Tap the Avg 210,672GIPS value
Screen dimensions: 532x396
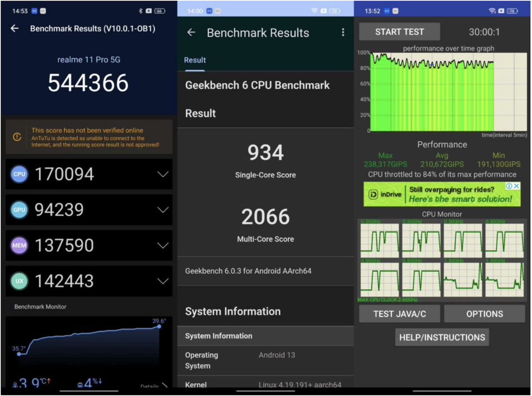(x=442, y=164)
